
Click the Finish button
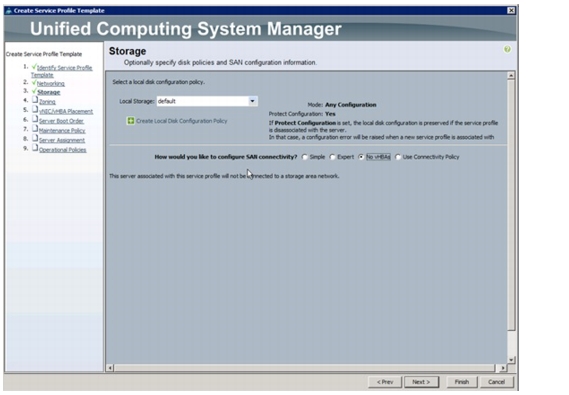click(x=461, y=382)
